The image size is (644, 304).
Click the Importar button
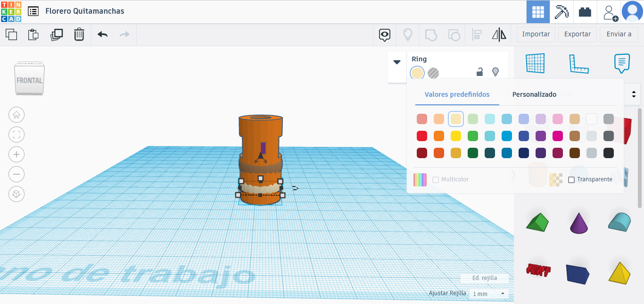(x=536, y=34)
